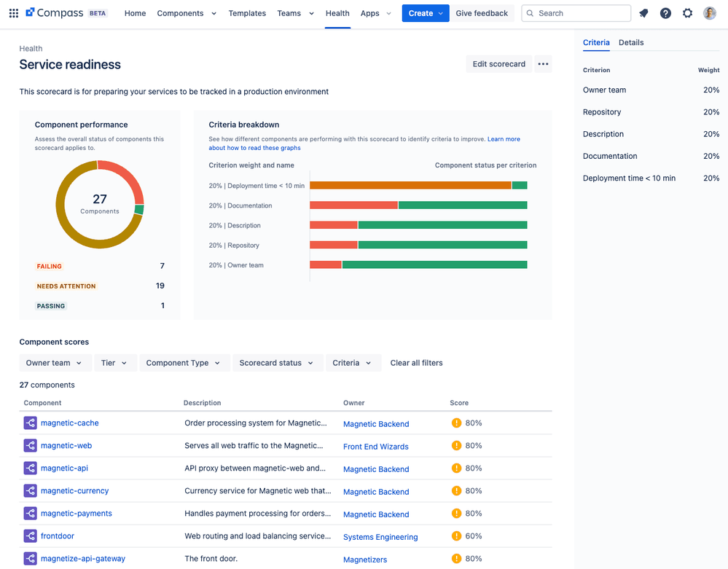Open the Scorecard status filter dropdown
This screenshot has height=569, width=728.
[x=278, y=362]
